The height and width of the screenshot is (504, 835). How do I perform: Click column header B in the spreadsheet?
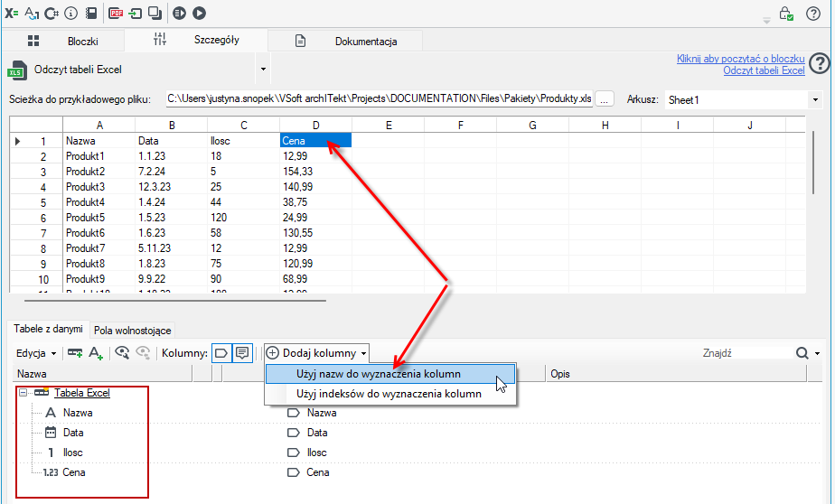coord(172,126)
